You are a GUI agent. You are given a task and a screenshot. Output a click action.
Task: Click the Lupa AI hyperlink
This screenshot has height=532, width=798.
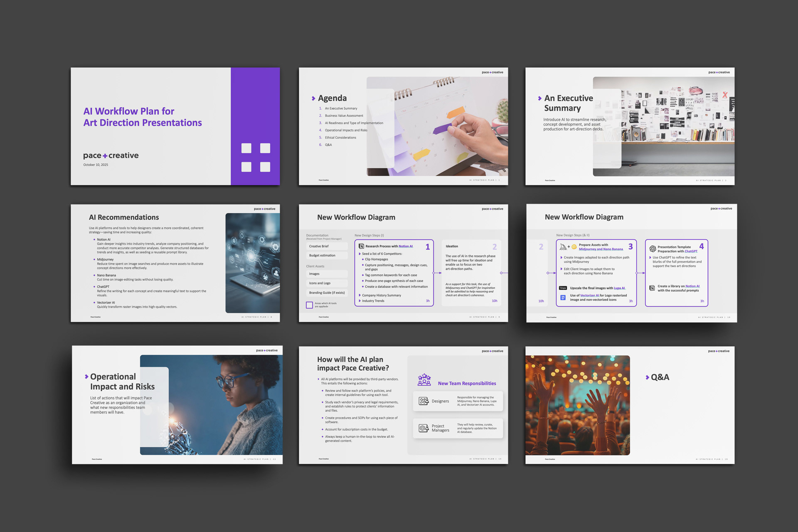coord(619,288)
